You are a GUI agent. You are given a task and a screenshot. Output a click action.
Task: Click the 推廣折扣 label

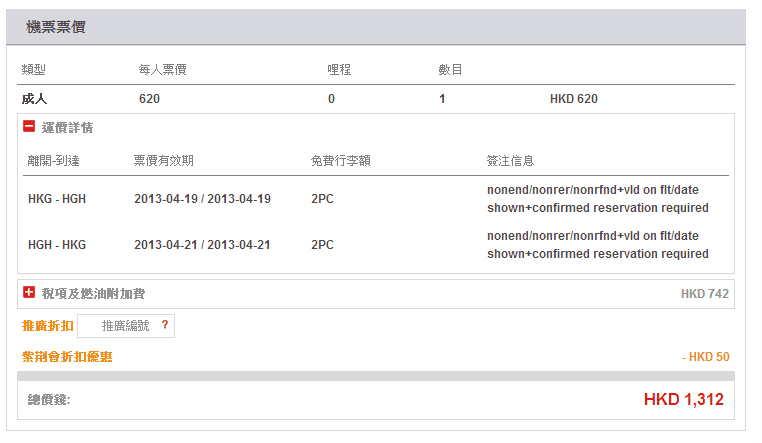pyautogui.click(x=47, y=326)
